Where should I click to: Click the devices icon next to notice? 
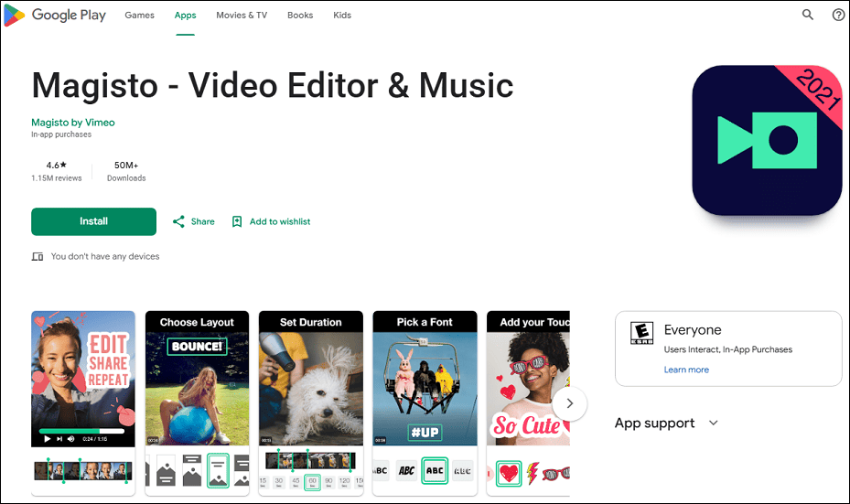point(38,256)
